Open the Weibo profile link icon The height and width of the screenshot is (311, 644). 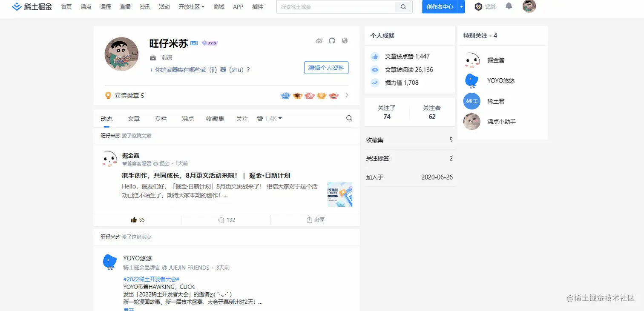pos(319,41)
